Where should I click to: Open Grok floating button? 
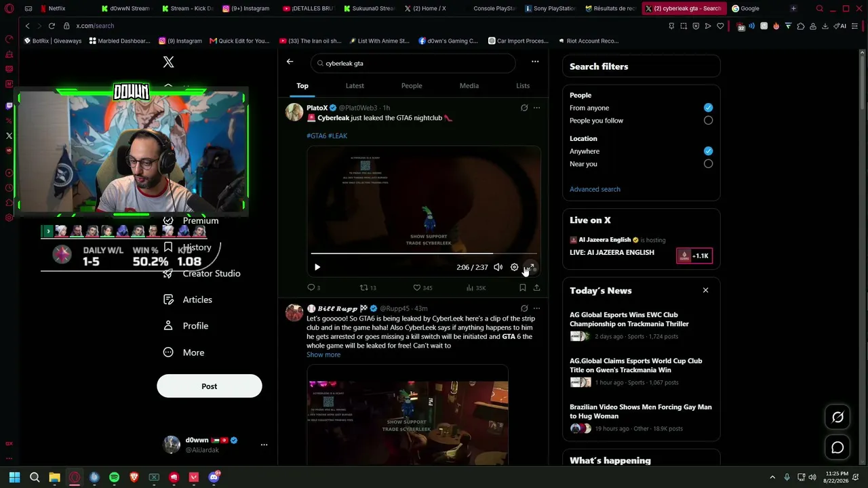[837, 418]
